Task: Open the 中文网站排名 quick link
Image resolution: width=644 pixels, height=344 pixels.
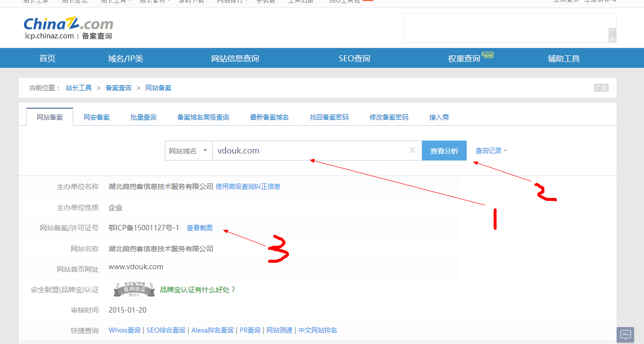Action: (318, 330)
